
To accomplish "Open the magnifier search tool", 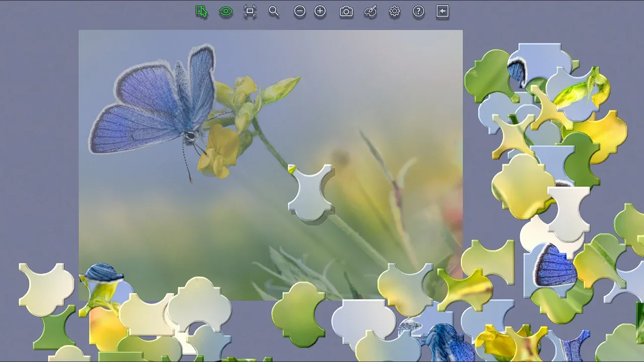I will [x=274, y=12].
